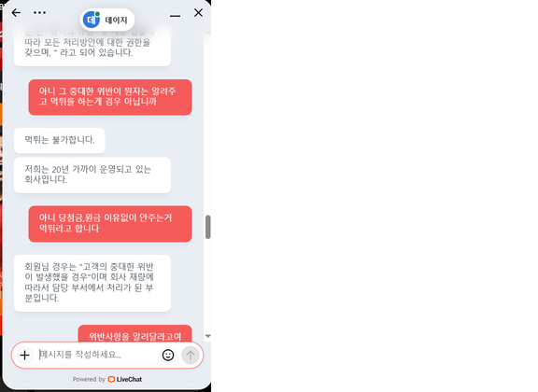The height and width of the screenshot is (392, 538).
Task: Minimize the chat window
Action: pyautogui.click(x=175, y=16)
